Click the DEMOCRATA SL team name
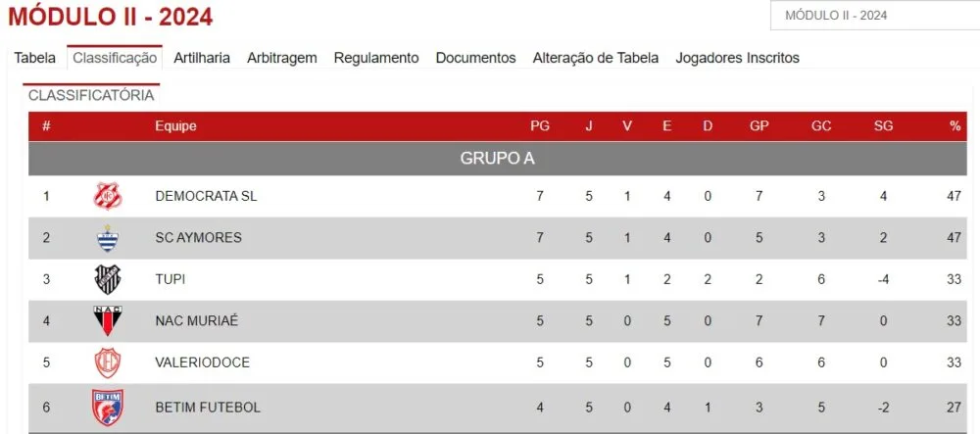The height and width of the screenshot is (434, 980). point(206,196)
